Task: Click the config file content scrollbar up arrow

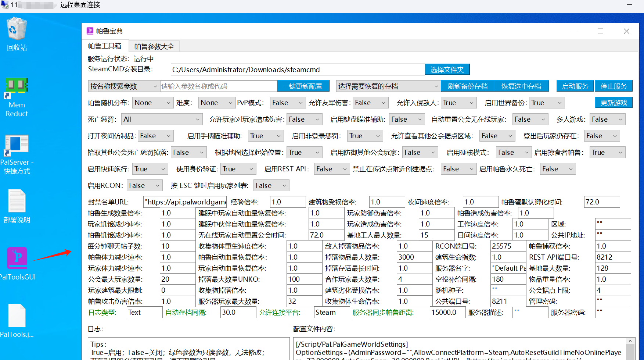Action: [630, 341]
